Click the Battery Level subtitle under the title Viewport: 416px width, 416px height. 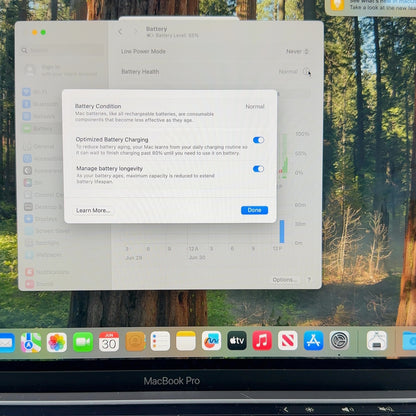pyautogui.click(x=172, y=35)
